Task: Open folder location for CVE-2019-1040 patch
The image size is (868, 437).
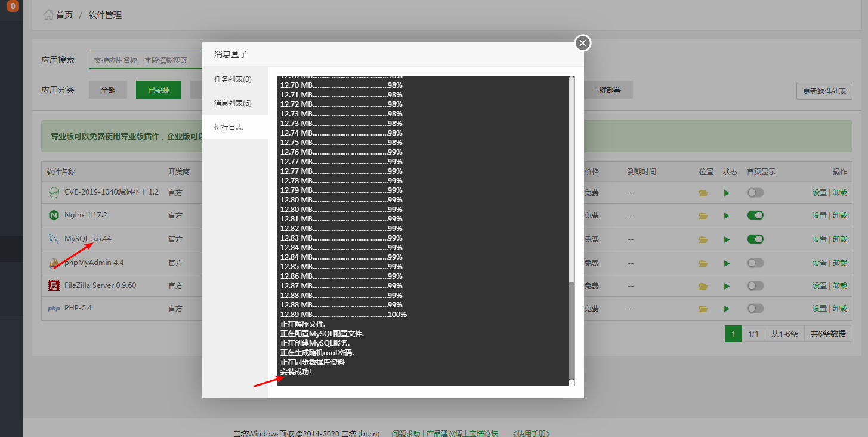Action: point(703,193)
